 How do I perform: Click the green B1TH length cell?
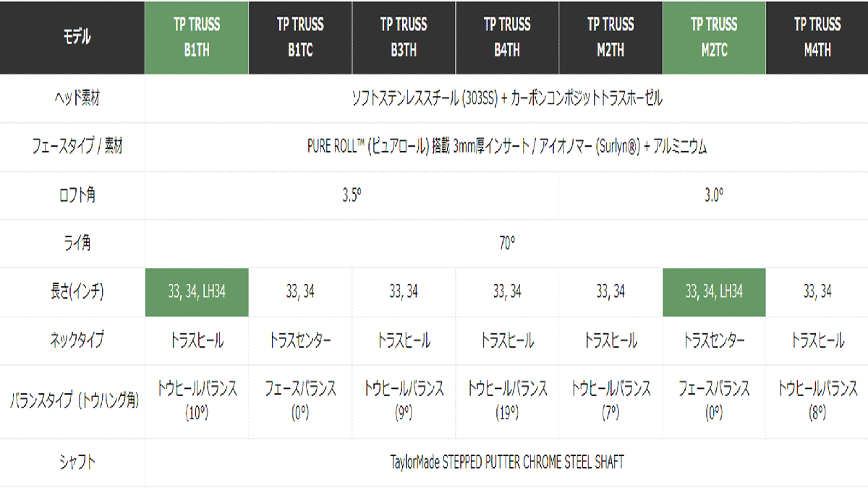[197, 292]
